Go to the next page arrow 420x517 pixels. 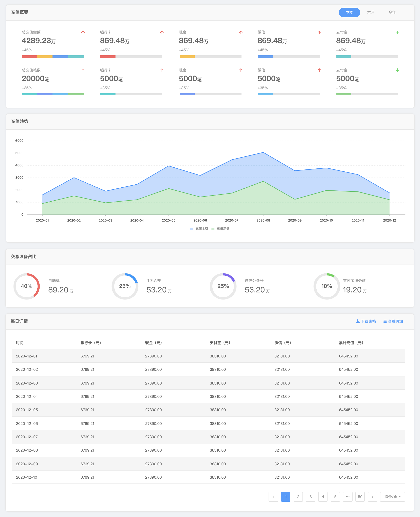tap(372, 497)
